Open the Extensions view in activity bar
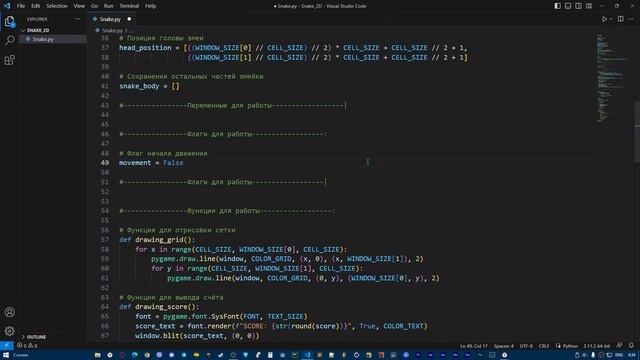The width and height of the screenshot is (640, 360). (9, 60)
